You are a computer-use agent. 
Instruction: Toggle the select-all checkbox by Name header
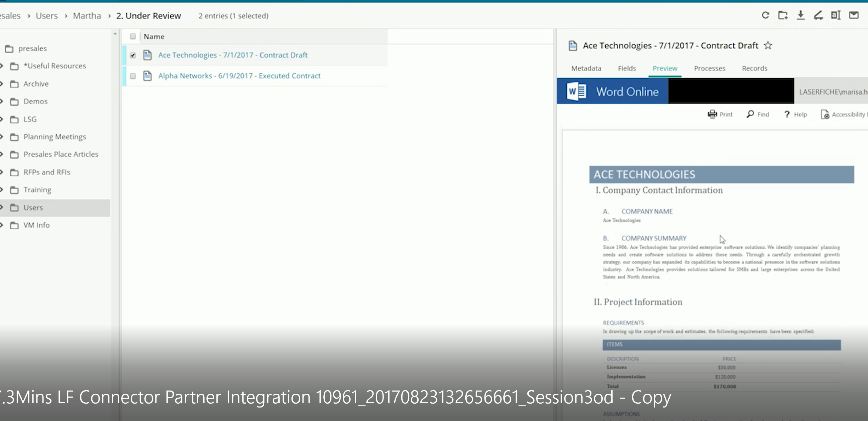point(133,36)
